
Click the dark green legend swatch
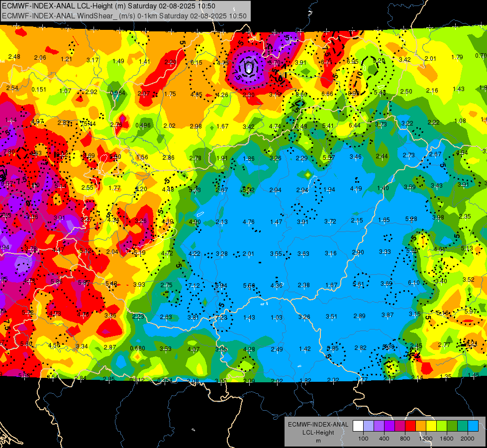[452, 426]
